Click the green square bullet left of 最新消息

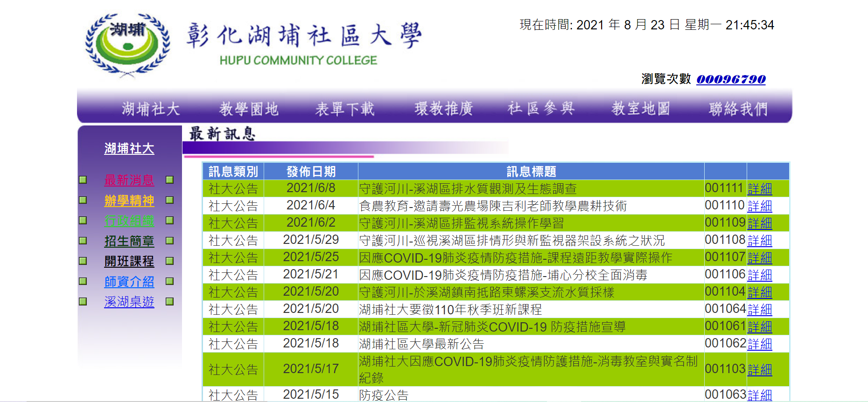[83, 180]
